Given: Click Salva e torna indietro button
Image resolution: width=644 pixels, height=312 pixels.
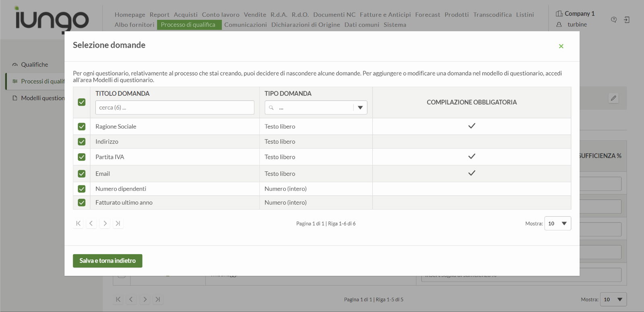Looking at the screenshot, I should coord(107,261).
